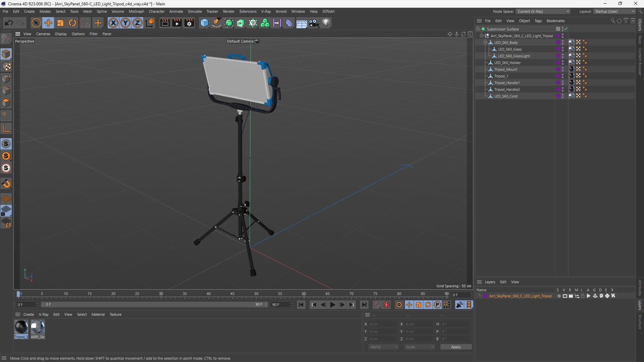Select LED_S60_Cord object

[x=505, y=96]
